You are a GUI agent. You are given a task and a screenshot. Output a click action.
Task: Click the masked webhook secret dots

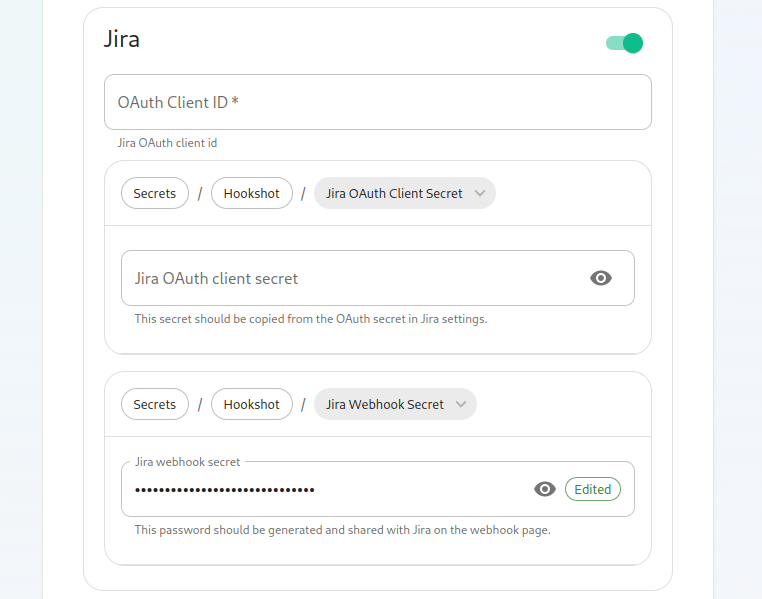[x=225, y=490]
